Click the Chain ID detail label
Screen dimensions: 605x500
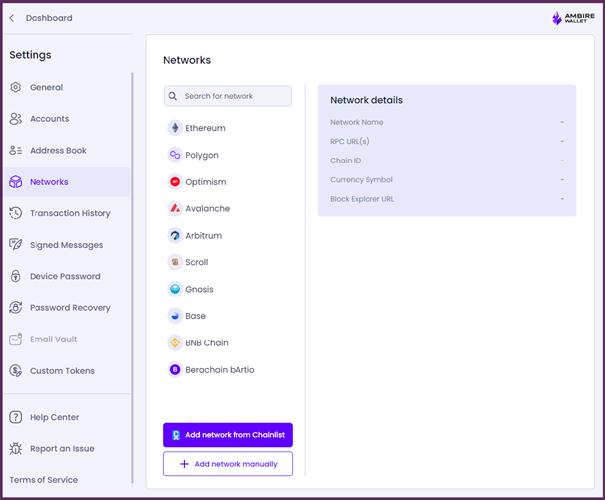pos(345,160)
